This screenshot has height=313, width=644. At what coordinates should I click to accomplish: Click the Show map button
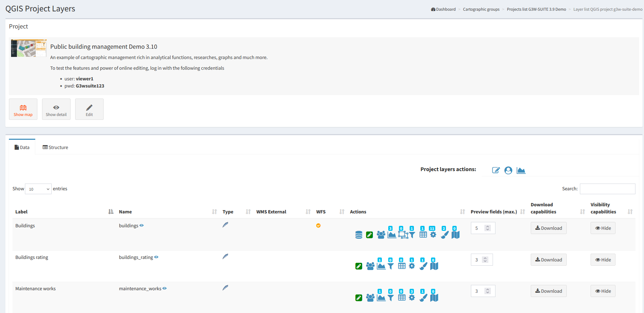pyautogui.click(x=23, y=109)
